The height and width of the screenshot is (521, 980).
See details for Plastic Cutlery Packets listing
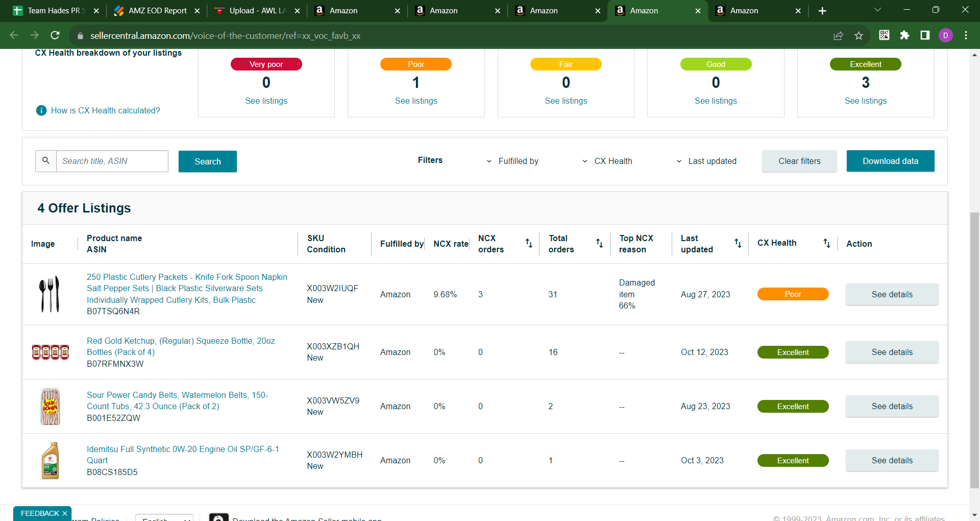tap(892, 294)
